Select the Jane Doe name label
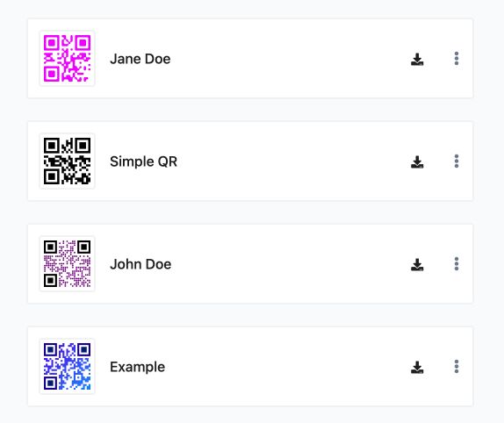This screenshot has width=504, height=423. pyautogui.click(x=140, y=59)
